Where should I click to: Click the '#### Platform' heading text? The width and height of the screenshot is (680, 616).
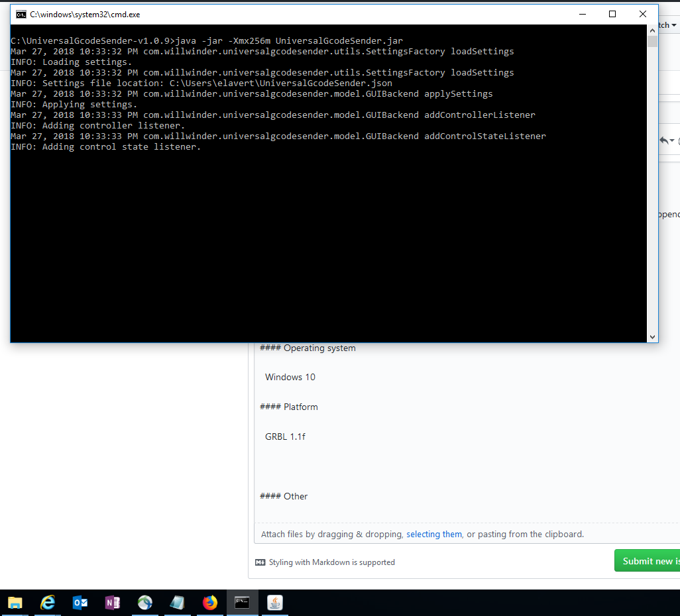coord(289,407)
